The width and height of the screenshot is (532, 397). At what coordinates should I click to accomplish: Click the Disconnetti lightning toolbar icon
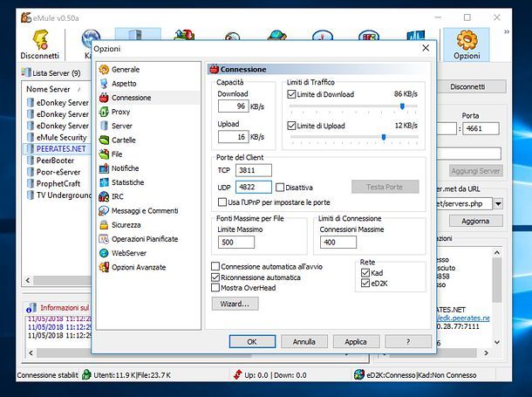tap(40, 44)
